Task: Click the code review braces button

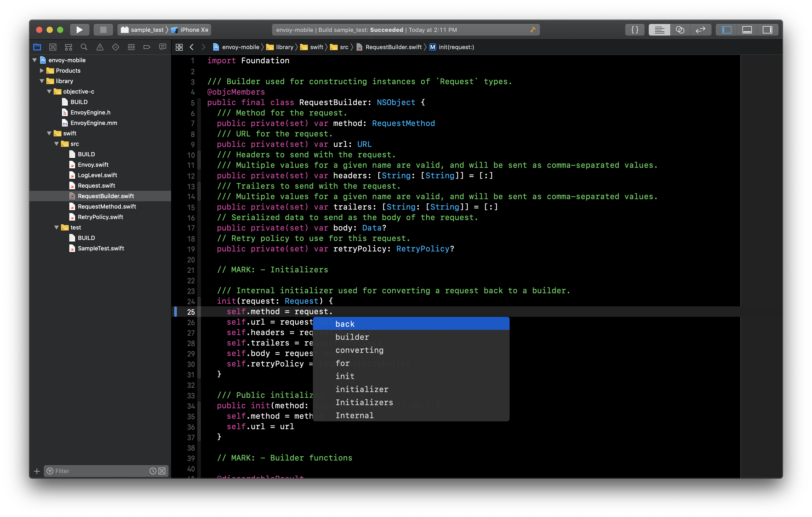Action: 635,30
